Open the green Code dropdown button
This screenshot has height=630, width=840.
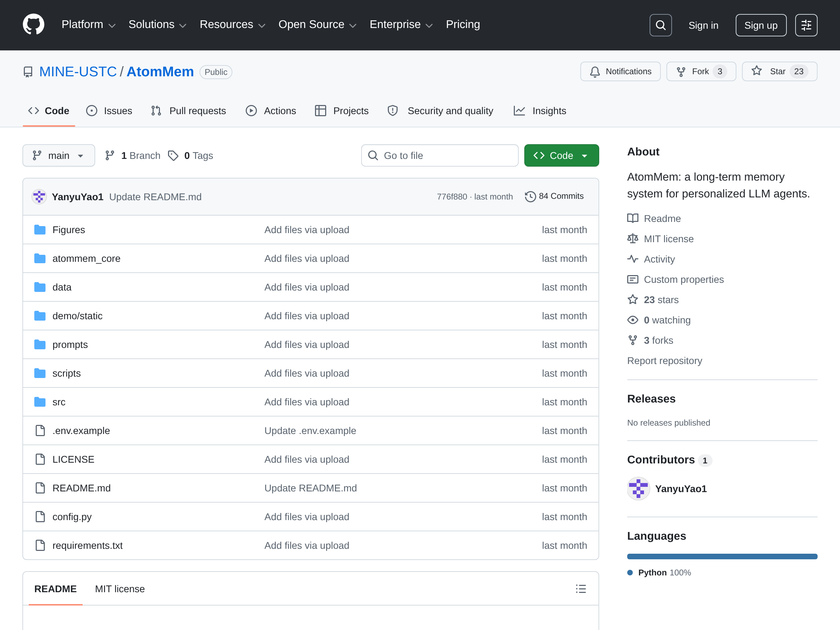[561, 156]
